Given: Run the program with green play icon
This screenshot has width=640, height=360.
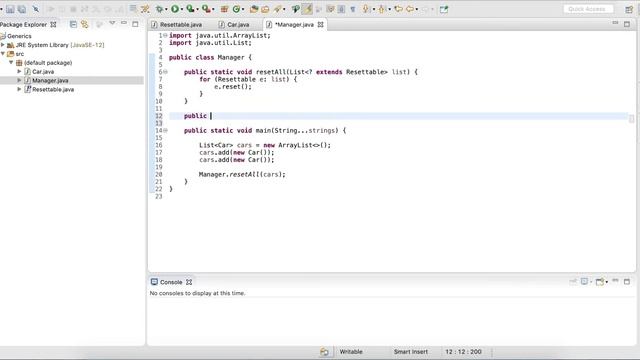Looking at the screenshot, I should click(x=175, y=9).
